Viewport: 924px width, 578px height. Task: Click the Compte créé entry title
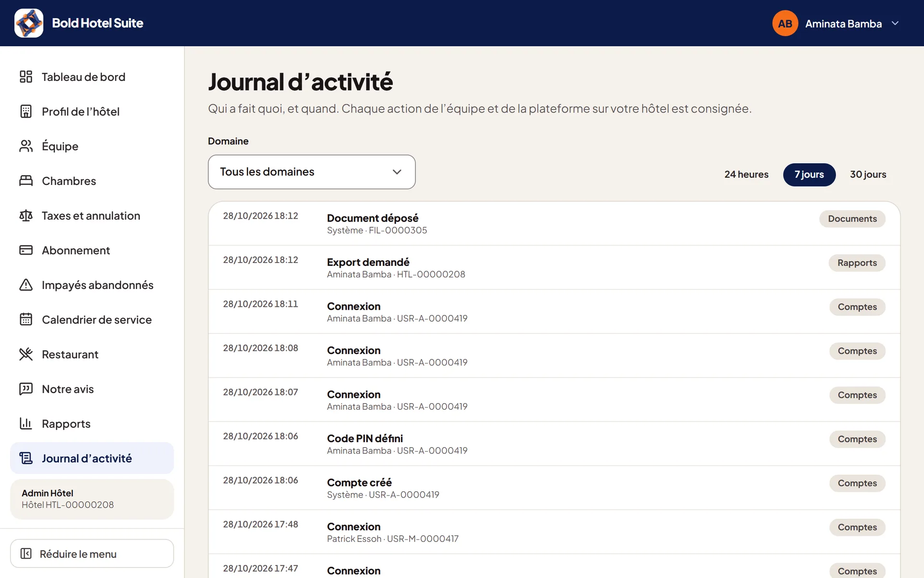(359, 483)
